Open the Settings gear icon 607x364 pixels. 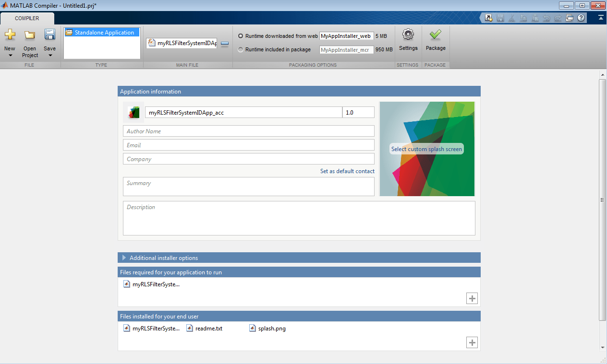(408, 35)
